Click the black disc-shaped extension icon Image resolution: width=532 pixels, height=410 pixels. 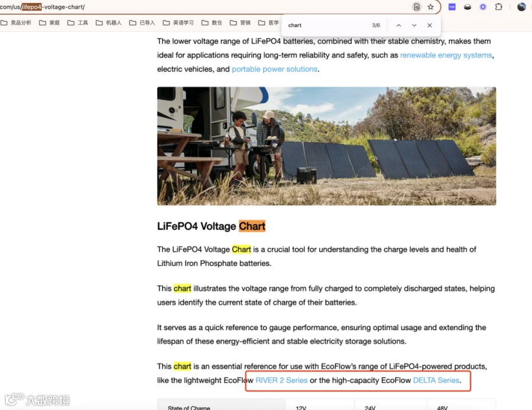coord(468,6)
